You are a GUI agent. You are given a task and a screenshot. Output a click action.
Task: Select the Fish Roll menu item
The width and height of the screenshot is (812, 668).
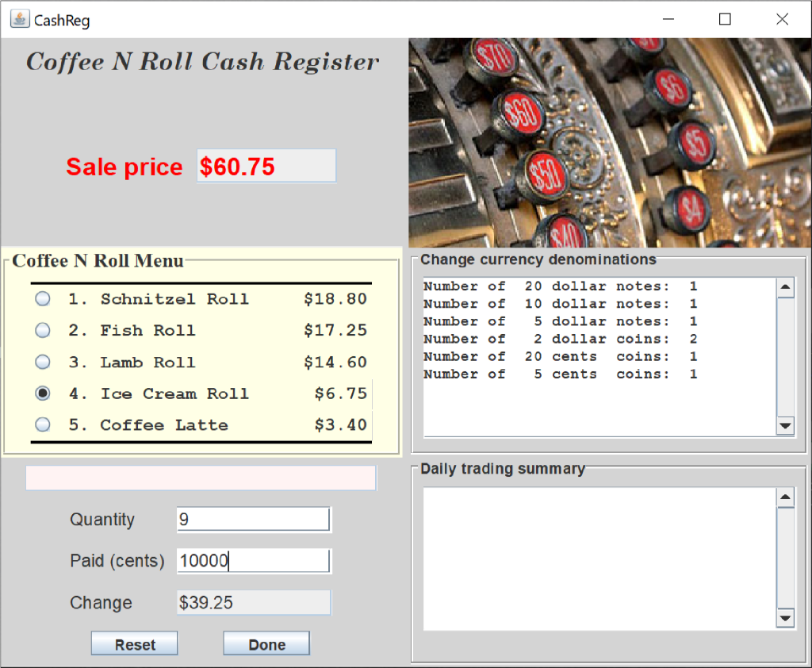coord(42,330)
